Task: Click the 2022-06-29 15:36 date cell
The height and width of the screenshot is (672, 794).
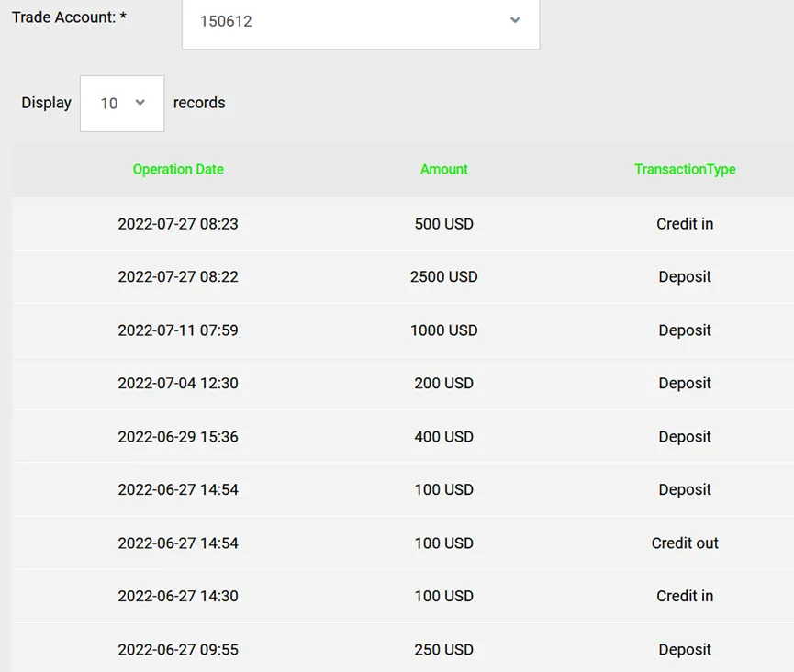Action: pos(178,436)
